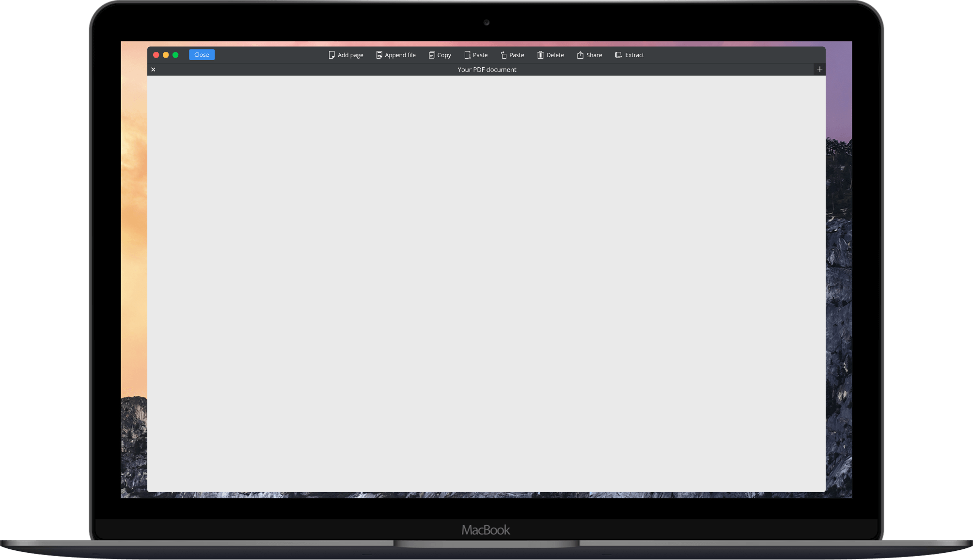973x560 pixels.
Task: Click the green traffic light button
Action: [x=176, y=54]
